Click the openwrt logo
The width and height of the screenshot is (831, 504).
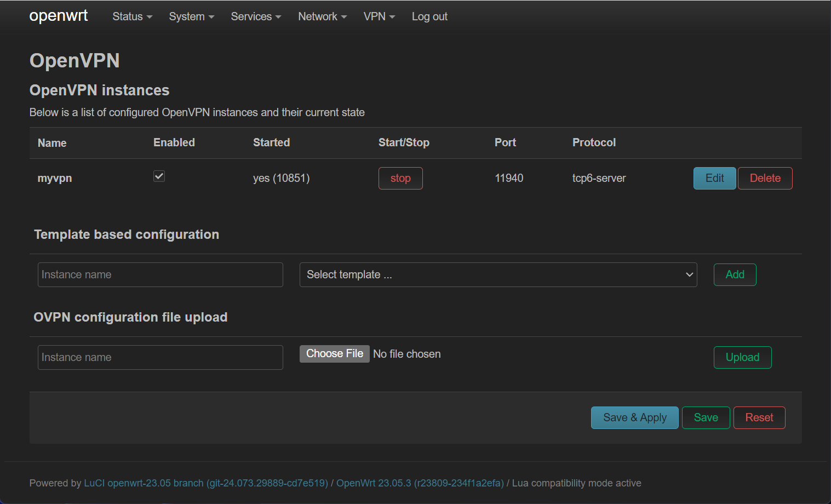58,16
